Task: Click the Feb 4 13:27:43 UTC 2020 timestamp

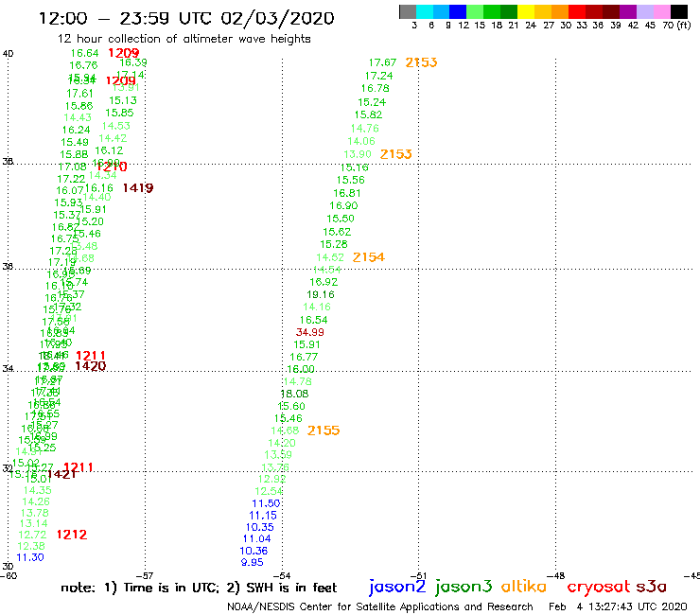Action: 618,607
